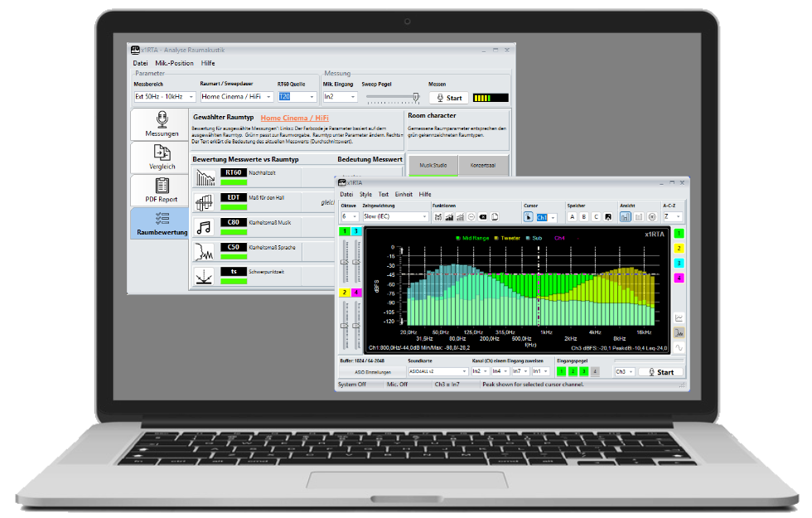Click the C50 speech clarity icon

click(x=204, y=251)
